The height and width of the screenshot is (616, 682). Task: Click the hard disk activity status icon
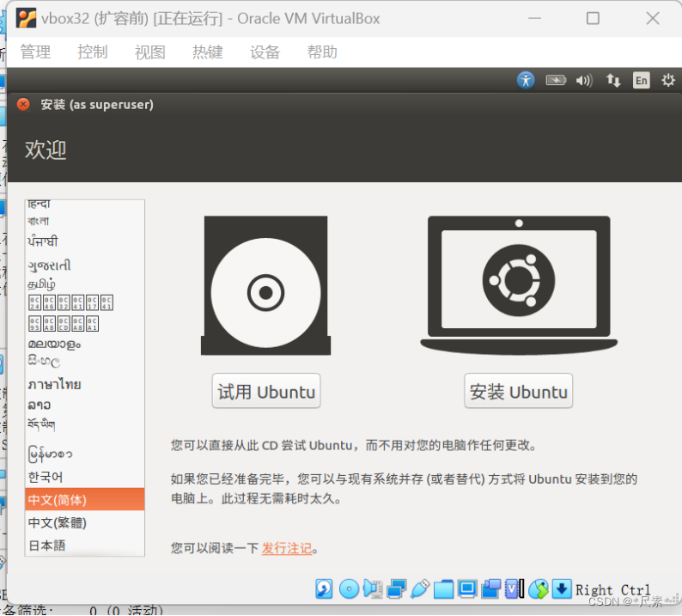pos(324,589)
